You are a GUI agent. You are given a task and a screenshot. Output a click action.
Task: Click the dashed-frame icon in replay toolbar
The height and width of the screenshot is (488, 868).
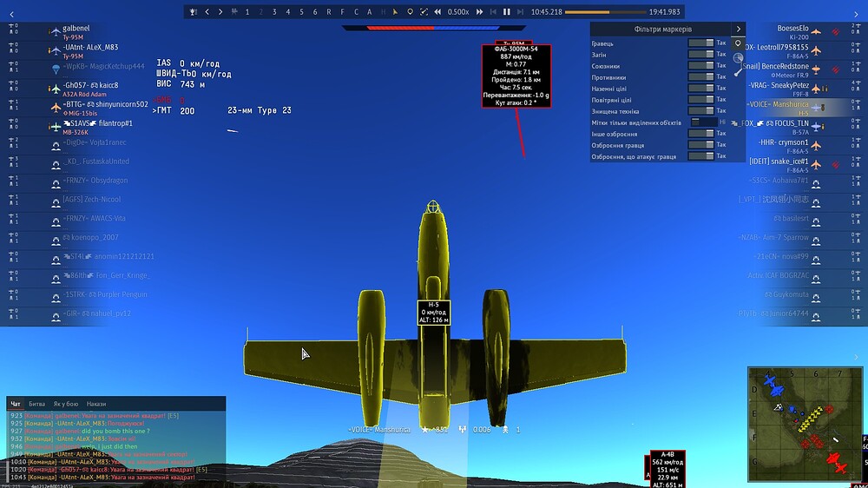[424, 11]
